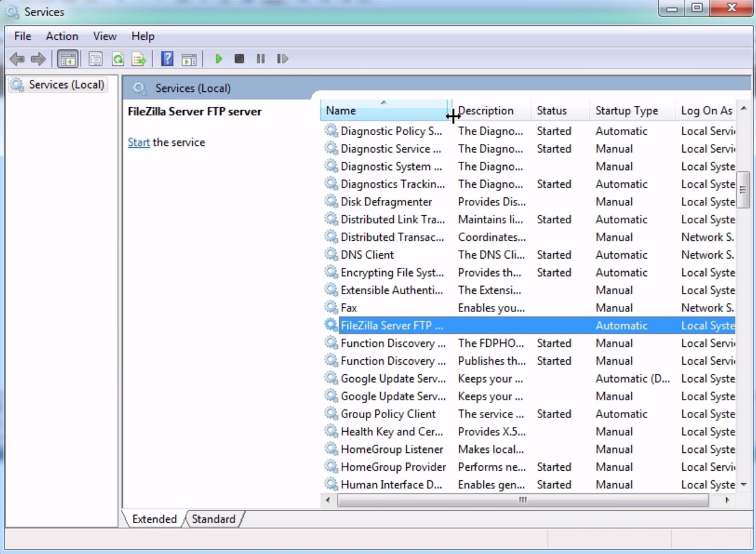
Task: Select Services (Local) in the console tree
Action: [x=66, y=84]
